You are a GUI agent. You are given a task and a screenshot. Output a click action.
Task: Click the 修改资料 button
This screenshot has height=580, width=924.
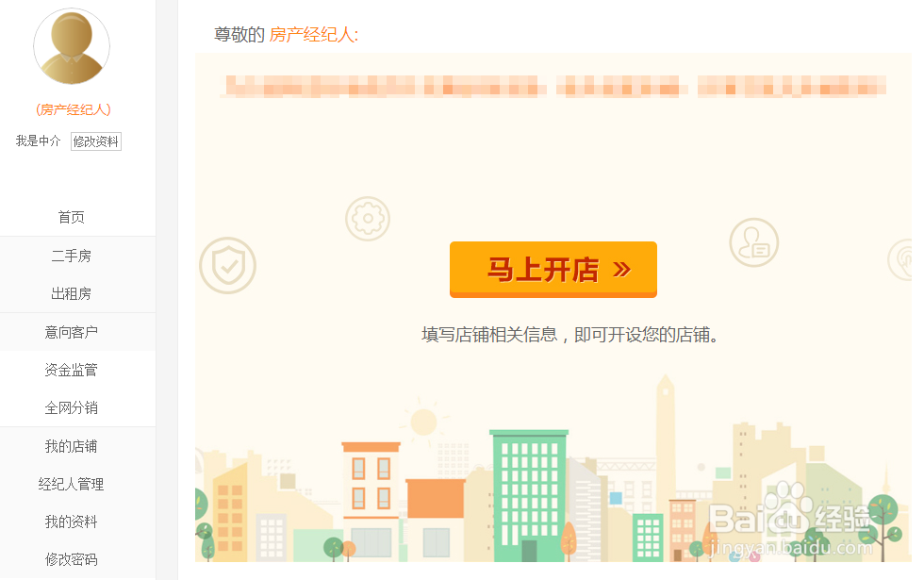96,141
